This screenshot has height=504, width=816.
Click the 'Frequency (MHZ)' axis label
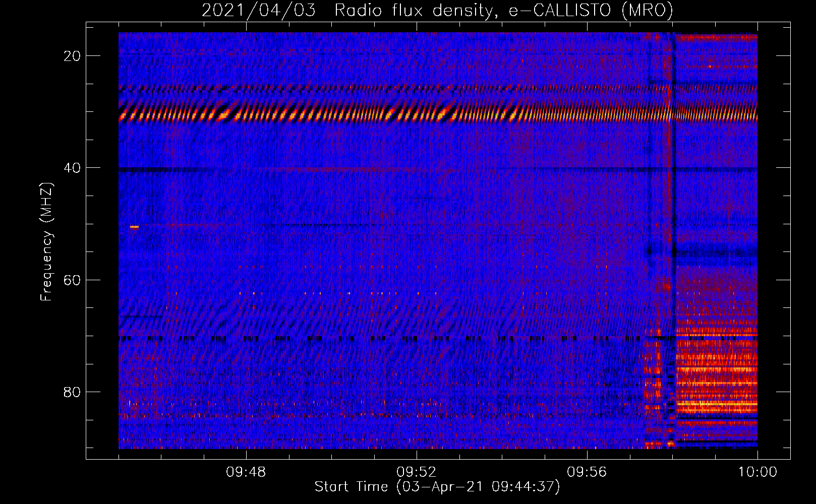click(x=46, y=242)
